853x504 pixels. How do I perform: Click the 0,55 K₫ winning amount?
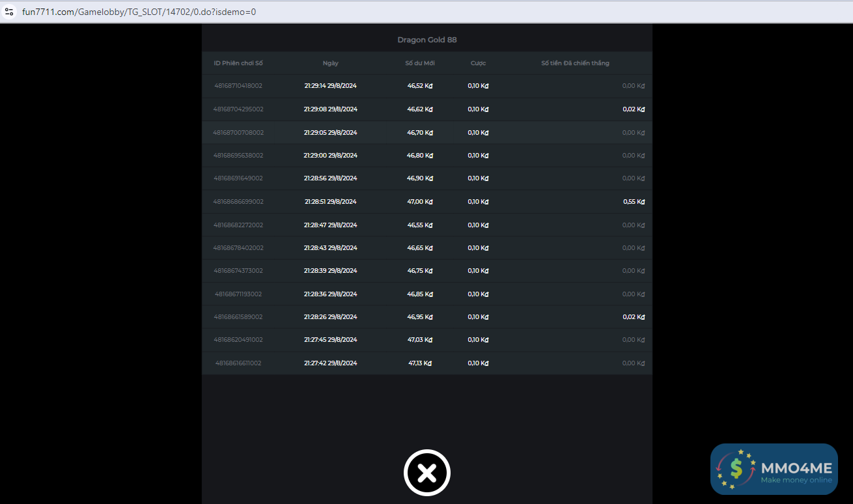pyautogui.click(x=634, y=202)
